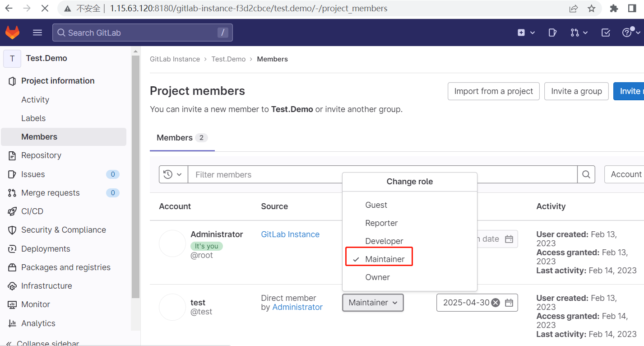Open recent searches history dropdown

point(173,174)
